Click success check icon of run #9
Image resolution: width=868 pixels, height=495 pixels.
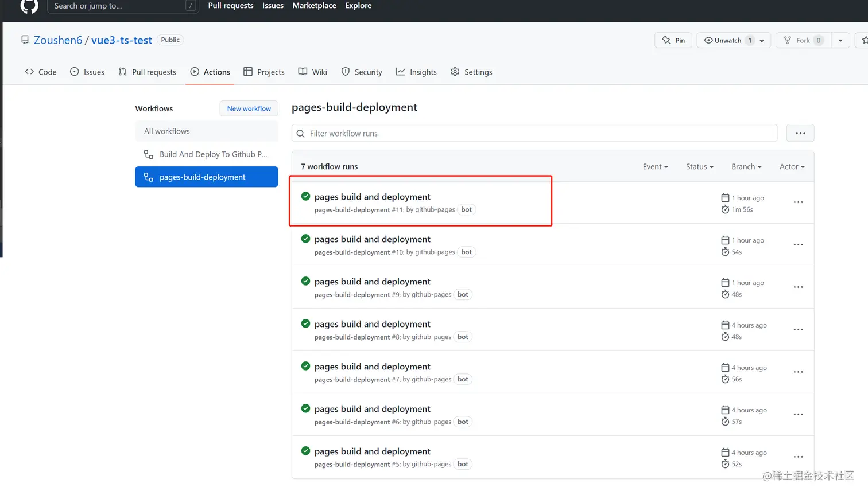click(x=306, y=281)
